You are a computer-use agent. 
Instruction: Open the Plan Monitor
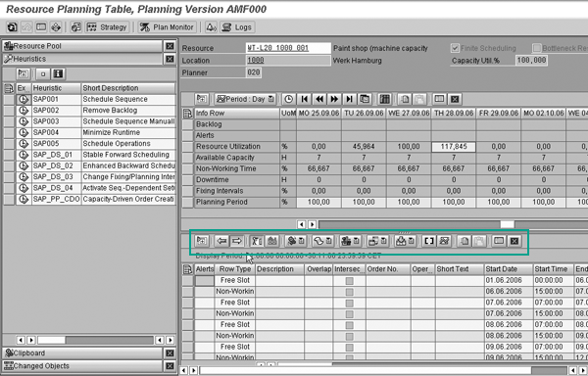(x=167, y=27)
